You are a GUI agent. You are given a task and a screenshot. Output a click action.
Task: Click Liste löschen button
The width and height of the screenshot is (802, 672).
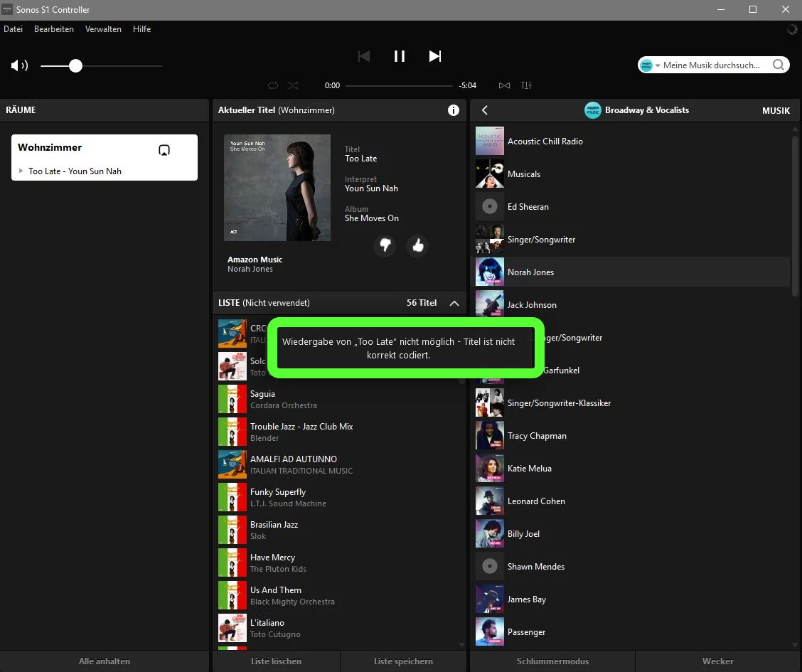276,661
